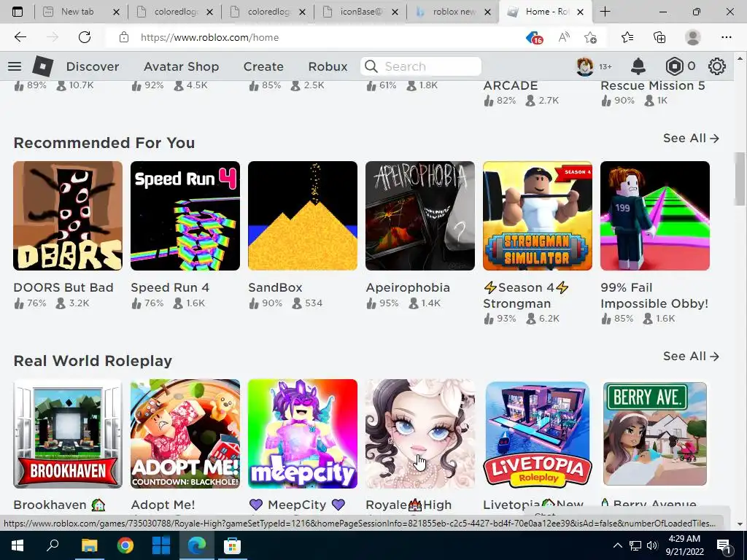
Task: Open the Avatar Shop menu item
Action: coord(181,66)
